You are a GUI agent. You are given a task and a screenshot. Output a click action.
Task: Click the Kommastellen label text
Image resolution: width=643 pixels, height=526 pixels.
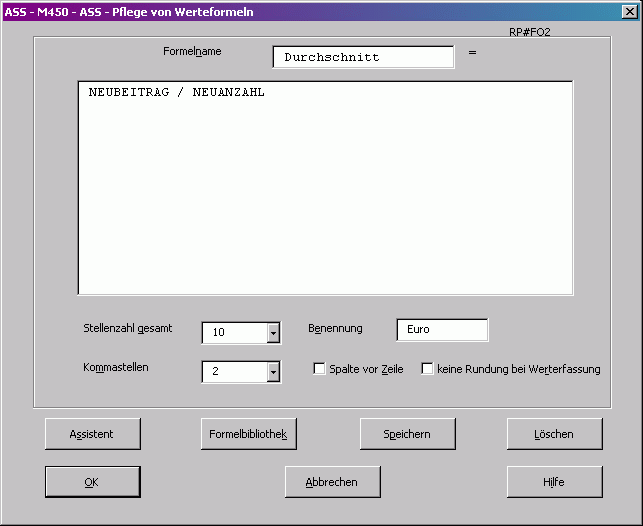[116, 368]
